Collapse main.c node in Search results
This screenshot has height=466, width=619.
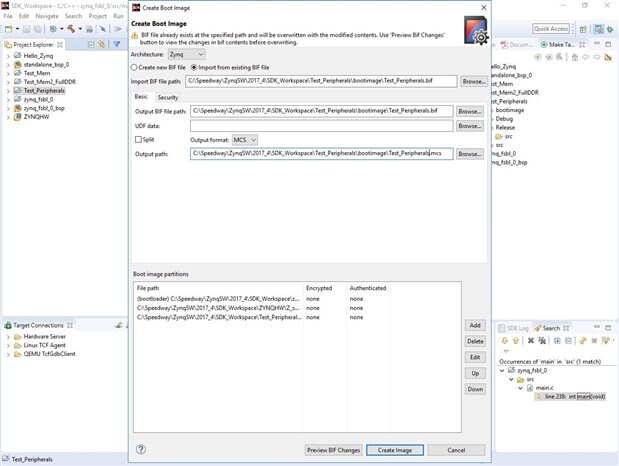point(520,388)
